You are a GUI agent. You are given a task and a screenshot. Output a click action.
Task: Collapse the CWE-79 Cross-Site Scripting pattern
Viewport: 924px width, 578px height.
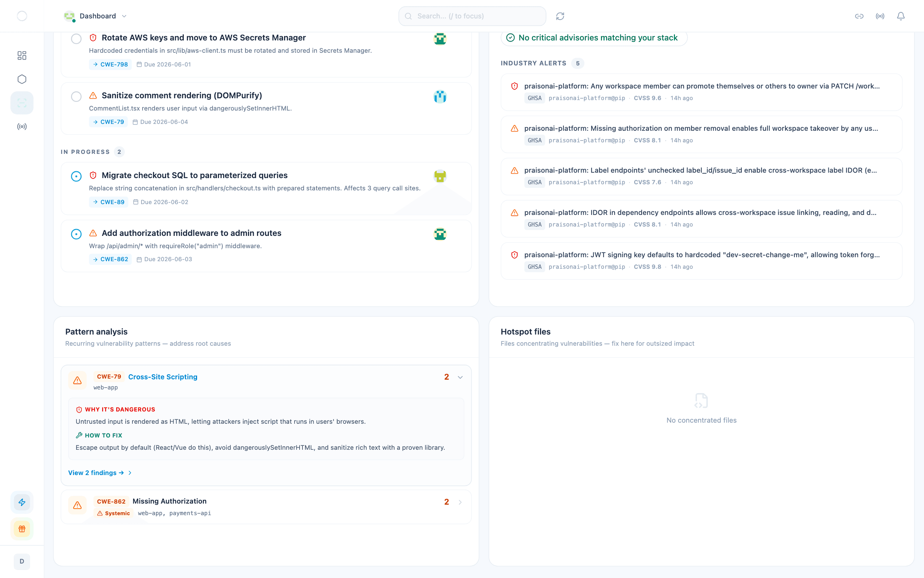(460, 377)
